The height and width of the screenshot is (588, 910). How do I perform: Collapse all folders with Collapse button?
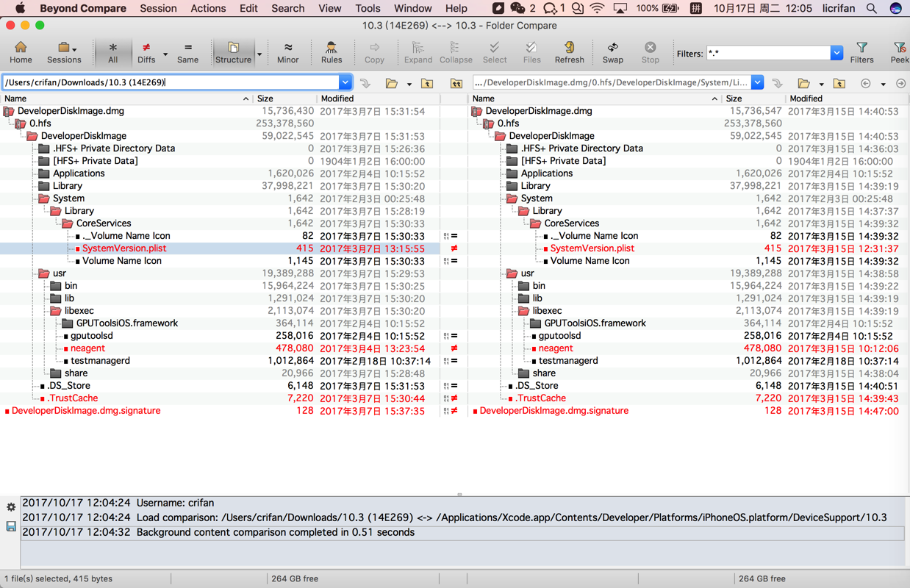456,52
